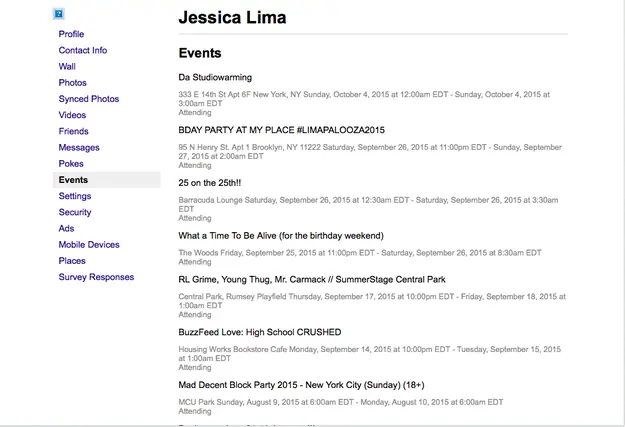The image size is (625, 427).
Task: Open Places from the sidebar
Action: (72, 261)
